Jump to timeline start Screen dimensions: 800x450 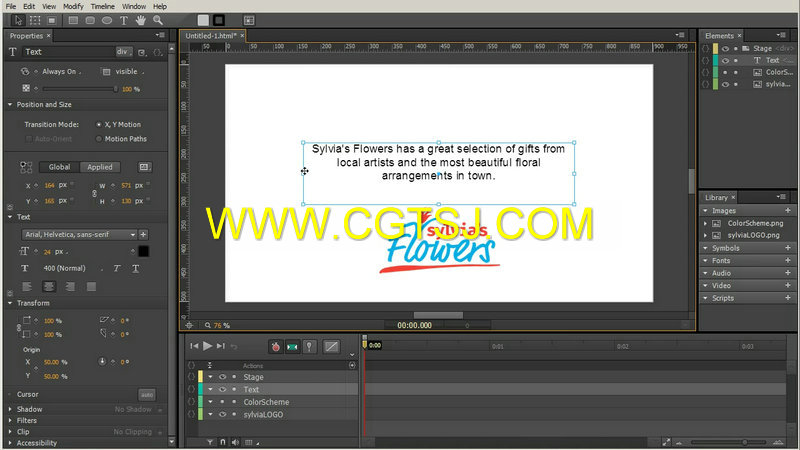[194, 346]
